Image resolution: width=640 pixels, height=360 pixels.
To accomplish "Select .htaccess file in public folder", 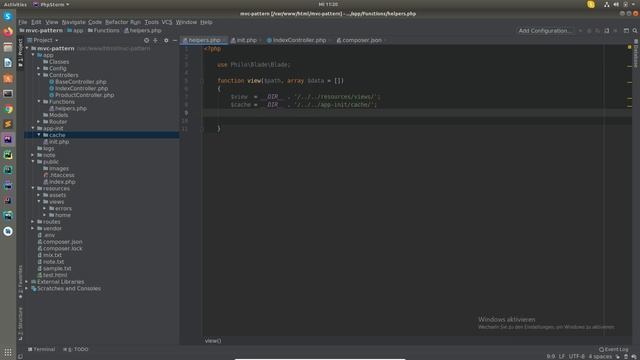I will point(59,175).
